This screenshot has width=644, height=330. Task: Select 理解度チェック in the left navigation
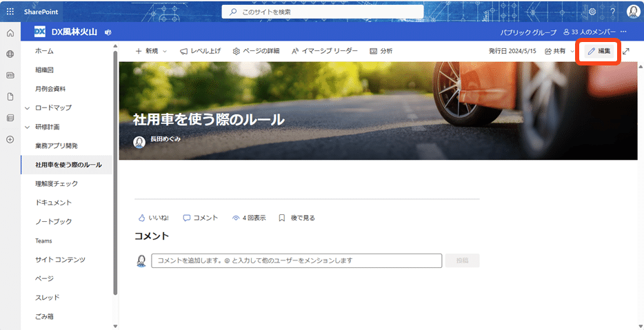click(57, 183)
